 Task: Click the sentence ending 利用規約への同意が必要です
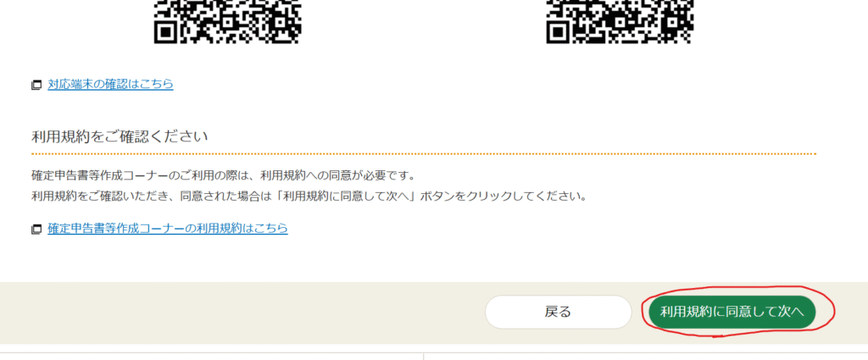pyautogui.click(x=223, y=175)
